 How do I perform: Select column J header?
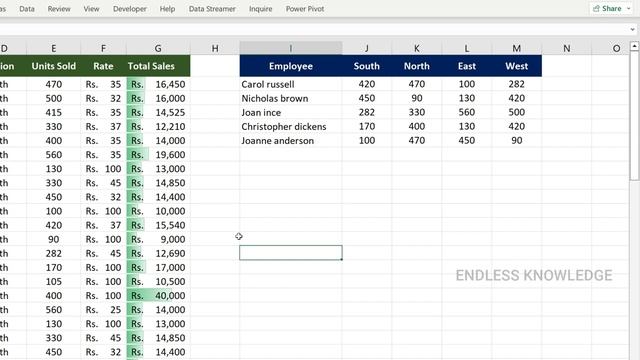(367, 49)
